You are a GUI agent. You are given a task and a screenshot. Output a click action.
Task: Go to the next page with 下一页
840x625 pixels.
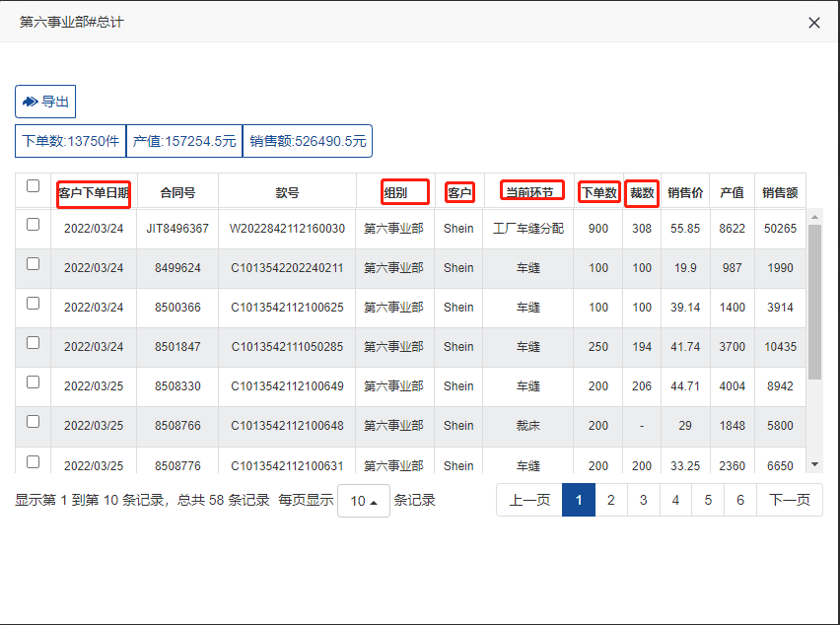click(789, 500)
